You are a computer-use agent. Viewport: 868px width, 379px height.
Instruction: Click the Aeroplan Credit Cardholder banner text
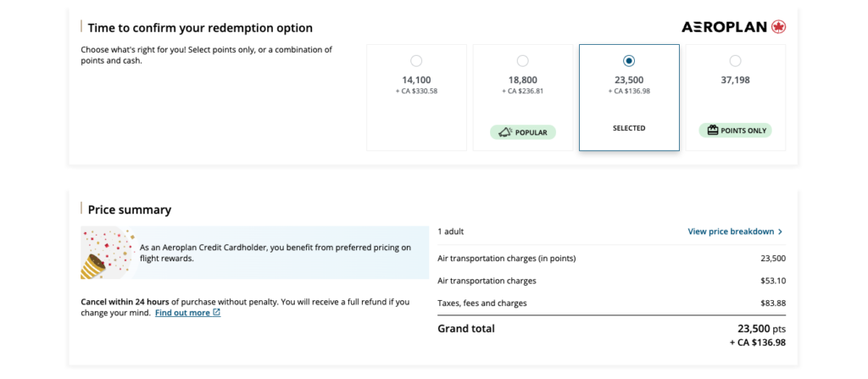pos(275,253)
